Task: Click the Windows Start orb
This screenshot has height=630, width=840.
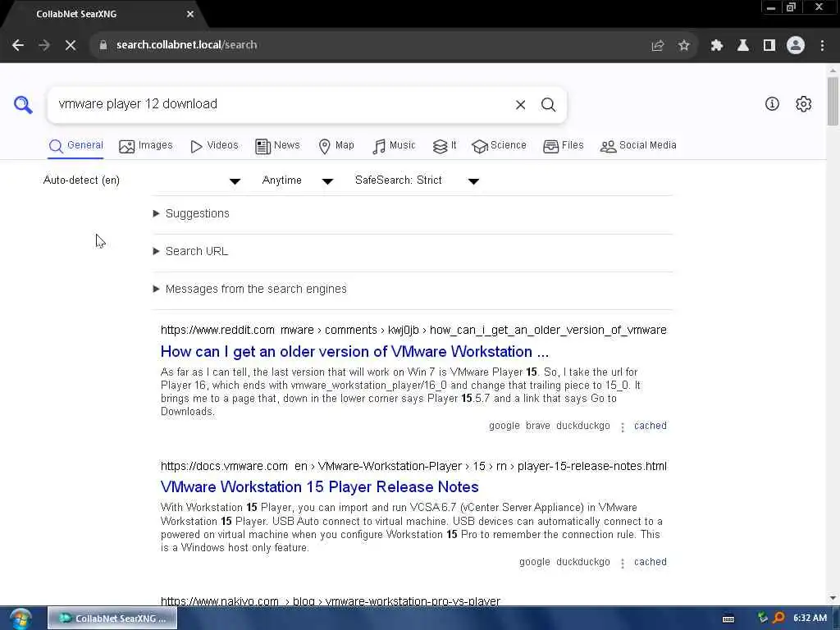Action: pyautogui.click(x=21, y=619)
